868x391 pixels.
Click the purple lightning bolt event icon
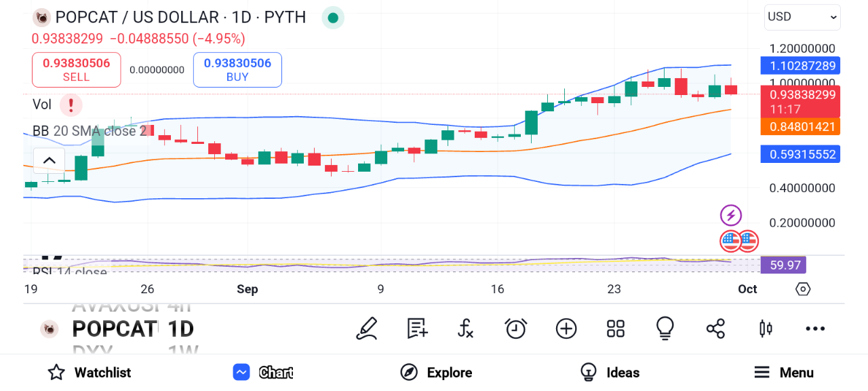click(730, 216)
